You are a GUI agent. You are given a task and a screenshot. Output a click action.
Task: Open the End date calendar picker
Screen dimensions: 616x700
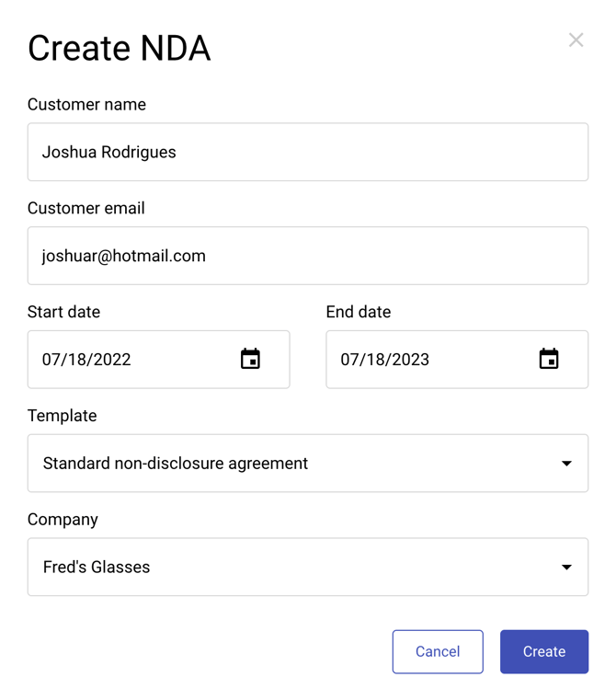[549, 360]
